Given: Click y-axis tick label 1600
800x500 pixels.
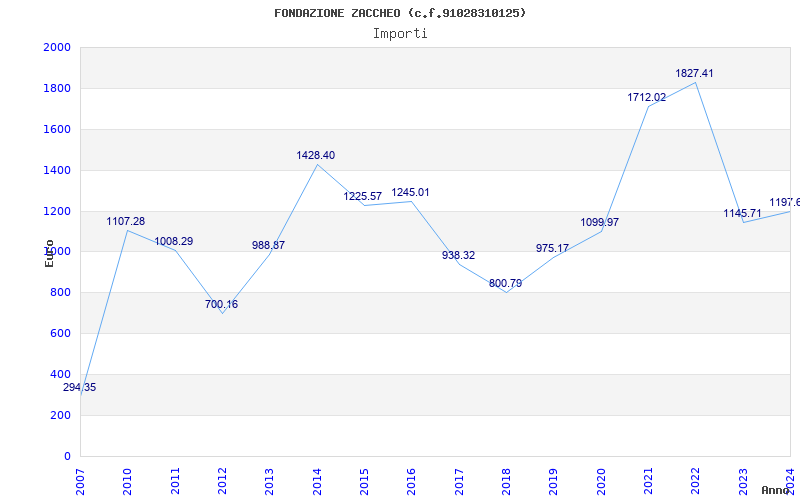Looking at the screenshot, I should (57, 129).
